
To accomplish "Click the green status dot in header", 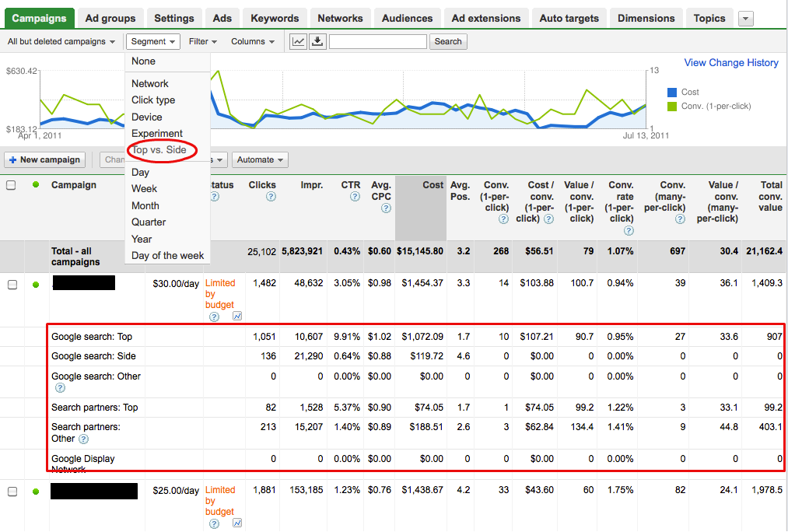I will tap(36, 185).
